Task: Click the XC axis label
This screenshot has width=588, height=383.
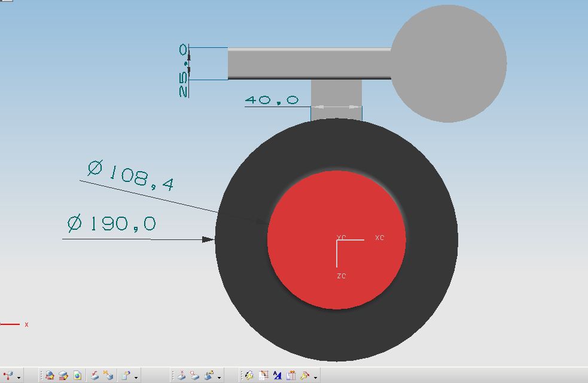Action: [379, 238]
